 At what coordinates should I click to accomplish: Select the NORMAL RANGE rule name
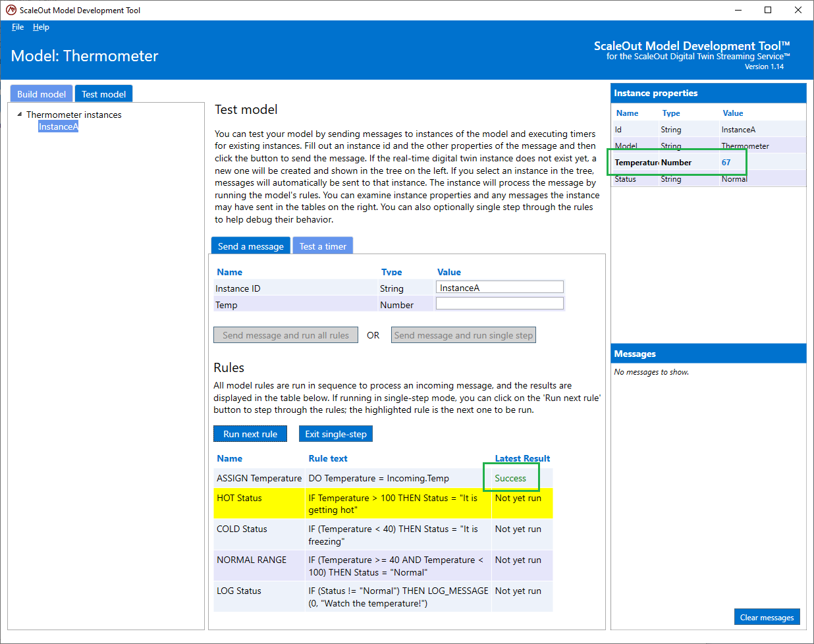(252, 560)
